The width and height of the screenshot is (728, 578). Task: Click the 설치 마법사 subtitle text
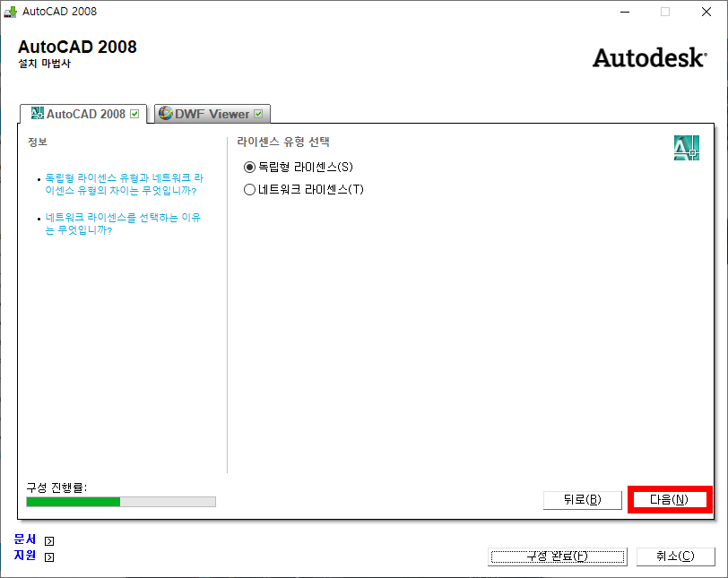click(x=45, y=64)
